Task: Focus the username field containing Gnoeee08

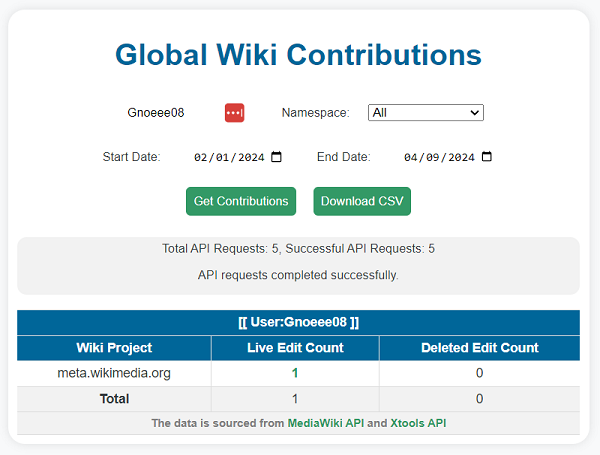Action: tap(160, 113)
